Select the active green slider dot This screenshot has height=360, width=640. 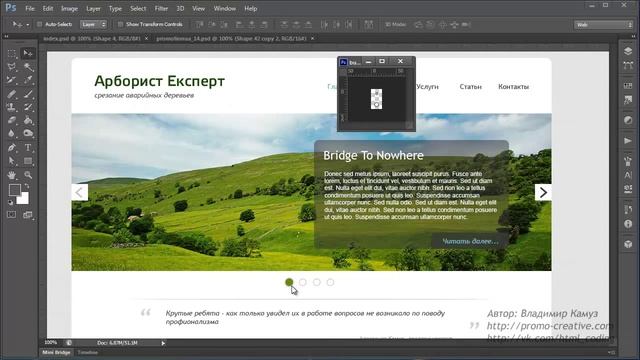click(289, 282)
